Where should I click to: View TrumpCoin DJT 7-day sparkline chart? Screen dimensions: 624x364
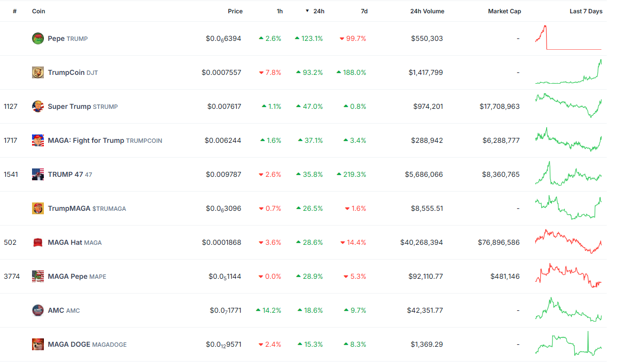click(568, 72)
